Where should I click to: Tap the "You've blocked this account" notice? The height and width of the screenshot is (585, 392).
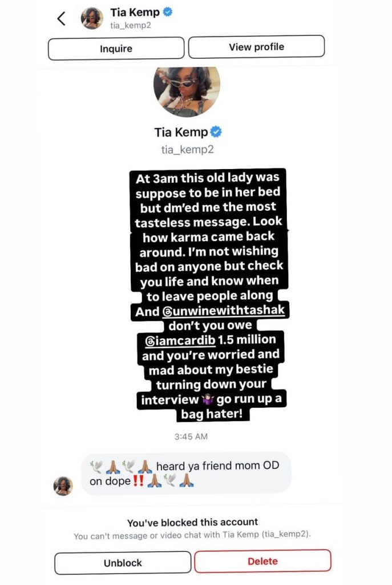[x=192, y=522]
